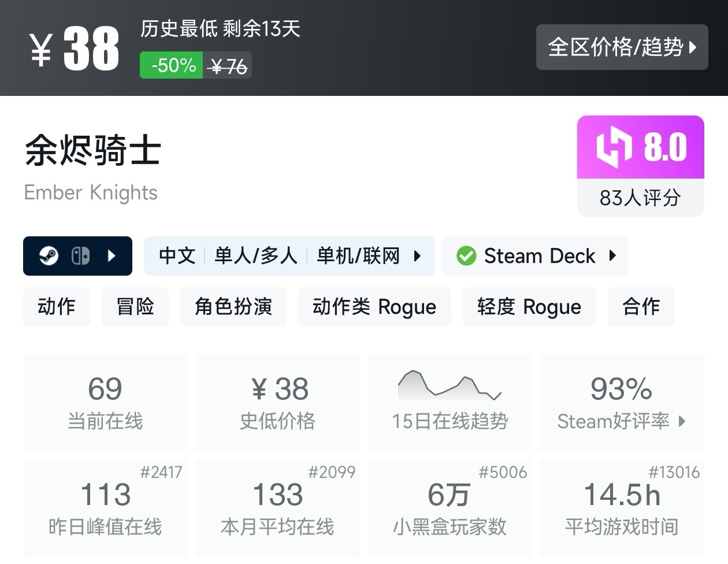
Task: Open the 全区价格/趋势 price trends button
Action: click(622, 47)
